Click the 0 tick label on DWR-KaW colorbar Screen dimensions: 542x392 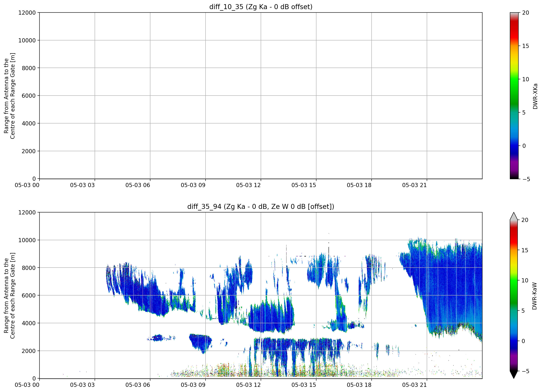coord(523,341)
